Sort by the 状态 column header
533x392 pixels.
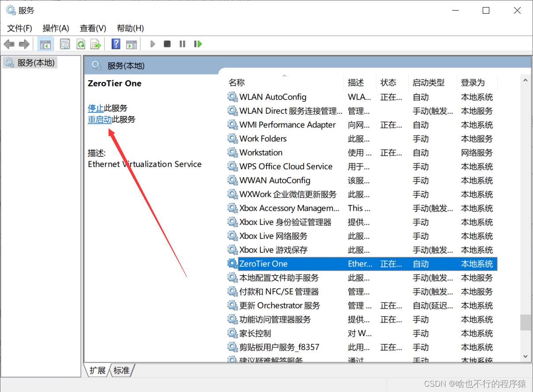[392, 82]
